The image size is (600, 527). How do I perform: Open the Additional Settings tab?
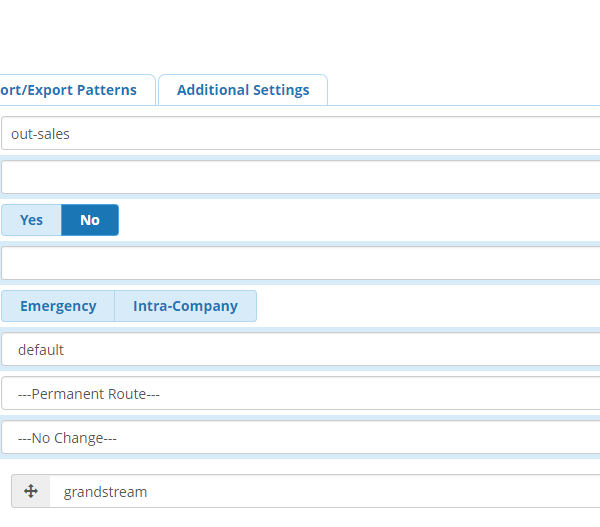(x=243, y=90)
